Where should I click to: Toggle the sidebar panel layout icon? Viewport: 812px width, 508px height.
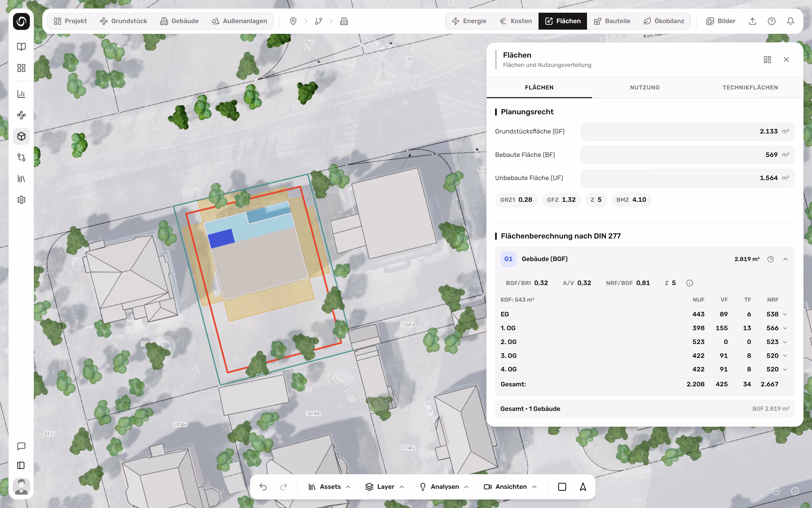[x=21, y=465]
